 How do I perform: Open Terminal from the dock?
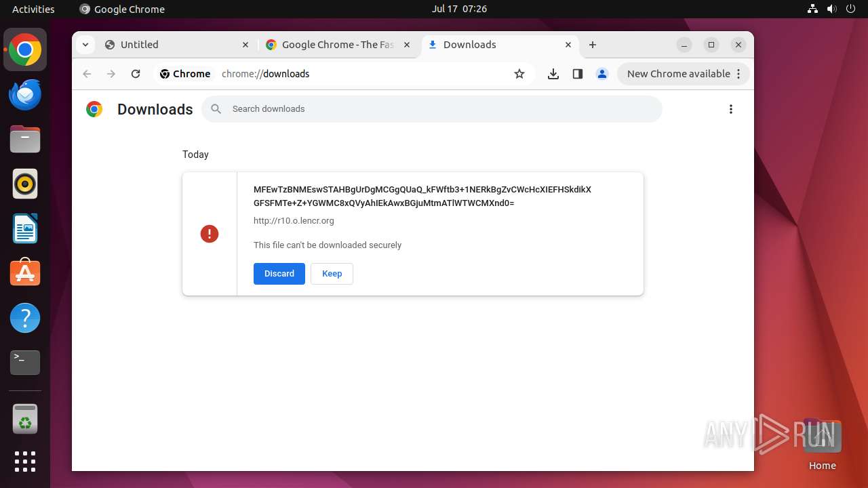click(x=25, y=363)
